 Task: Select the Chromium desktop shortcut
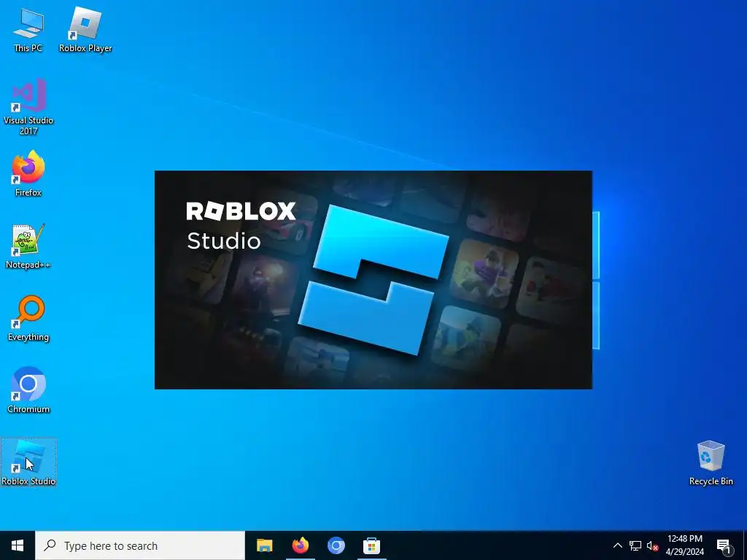click(28, 391)
